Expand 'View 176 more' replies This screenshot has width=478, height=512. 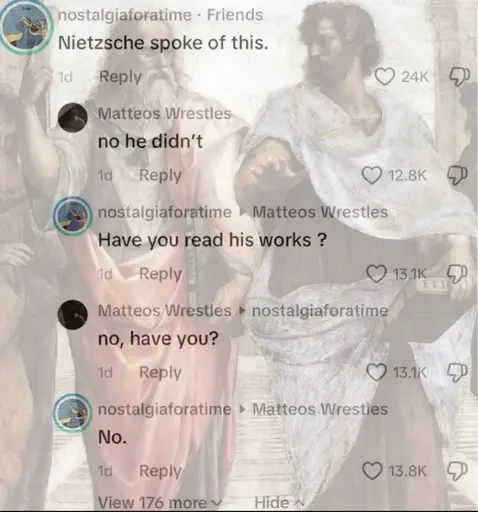point(160,502)
